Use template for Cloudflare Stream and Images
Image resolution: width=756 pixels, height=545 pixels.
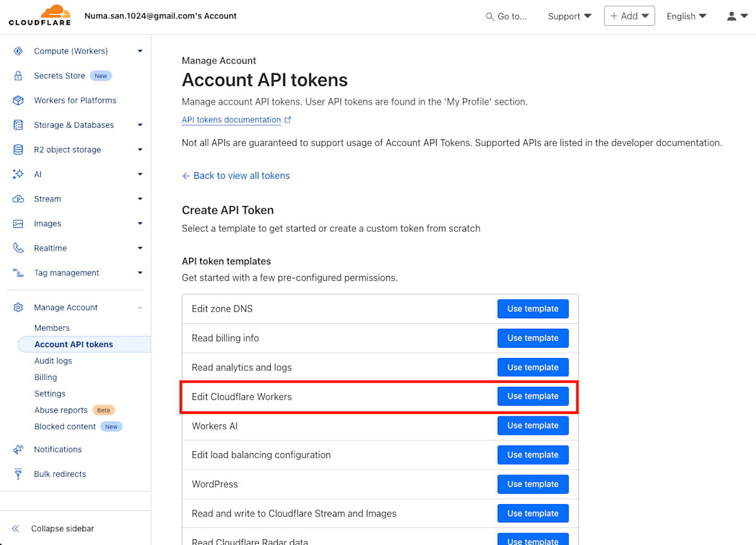click(x=533, y=513)
